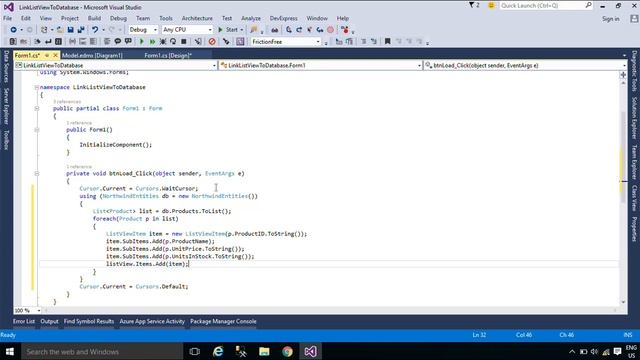Open the Help menu
Viewport: 640px width, 360px height.
pos(343,18)
